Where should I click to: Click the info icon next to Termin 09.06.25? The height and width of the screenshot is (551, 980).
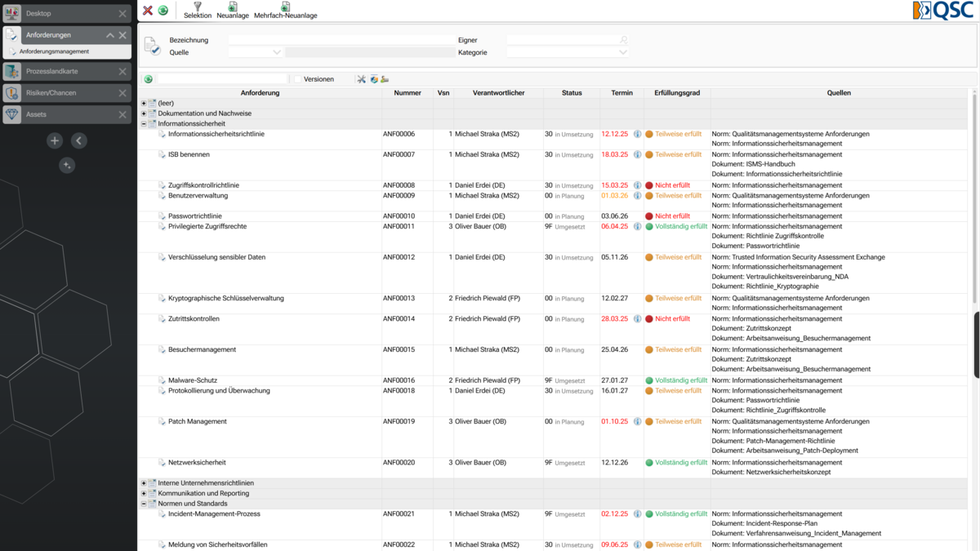tap(637, 545)
